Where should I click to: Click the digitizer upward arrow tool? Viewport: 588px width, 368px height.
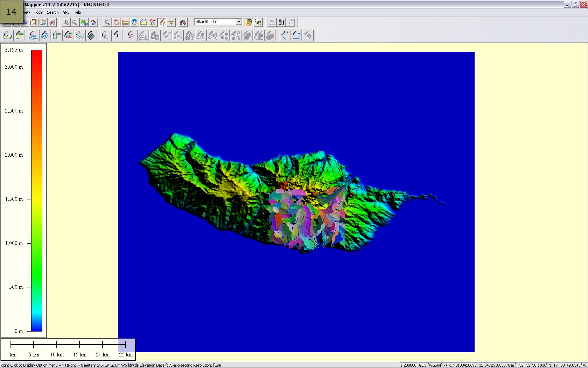296,35
